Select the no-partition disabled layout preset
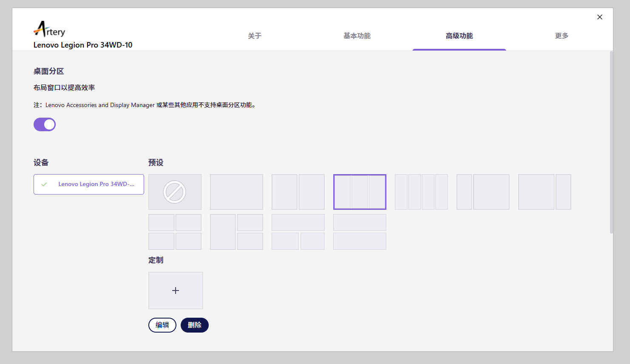 (x=175, y=192)
